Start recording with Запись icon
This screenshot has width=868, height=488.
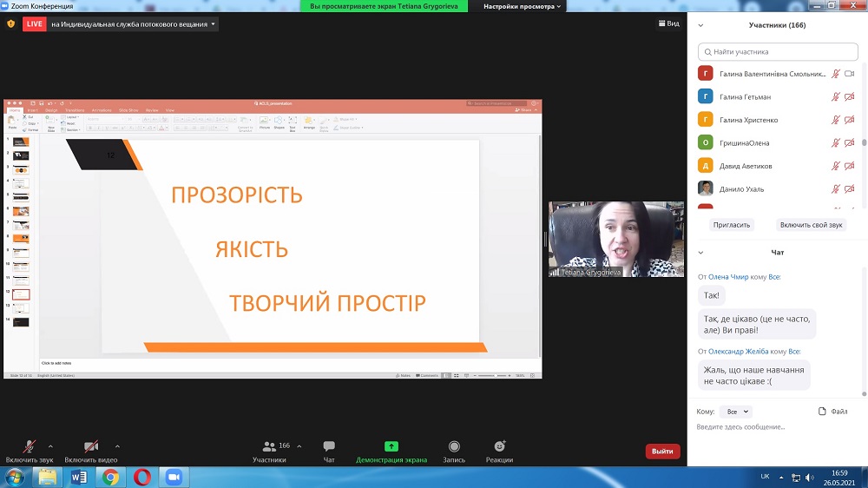tap(454, 446)
